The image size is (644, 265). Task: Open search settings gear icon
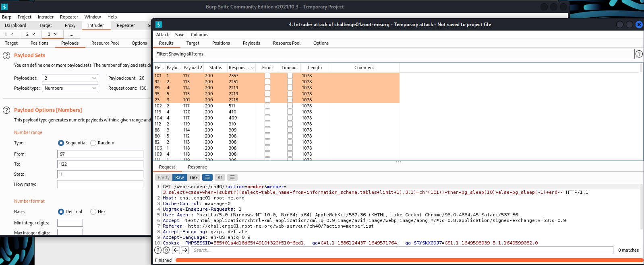pos(166,250)
